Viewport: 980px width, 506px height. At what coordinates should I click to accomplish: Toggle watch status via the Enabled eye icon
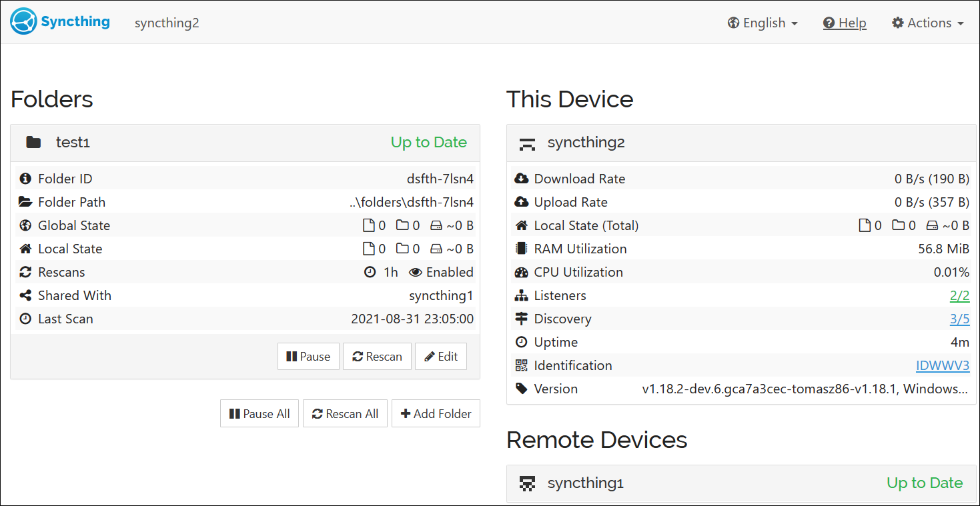pyautogui.click(x=416, y=271)
